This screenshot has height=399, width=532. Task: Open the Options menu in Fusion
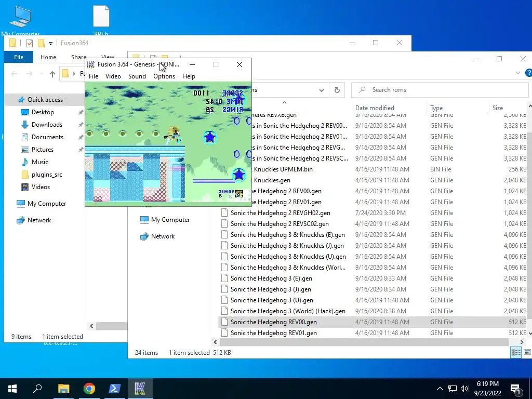[x=164, y=76]
